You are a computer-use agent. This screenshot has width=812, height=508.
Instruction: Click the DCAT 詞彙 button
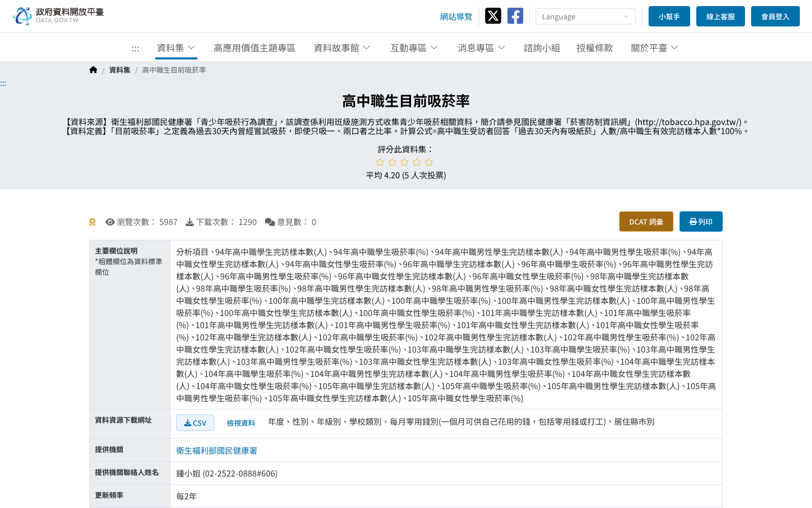click(646, 221)
